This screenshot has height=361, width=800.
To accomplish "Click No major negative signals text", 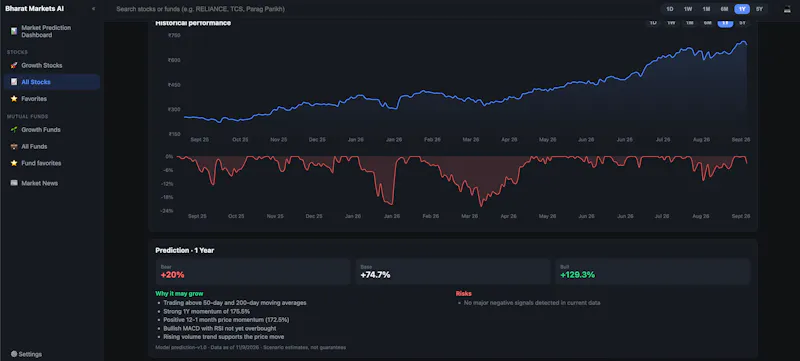I will (x=532, y=303).
